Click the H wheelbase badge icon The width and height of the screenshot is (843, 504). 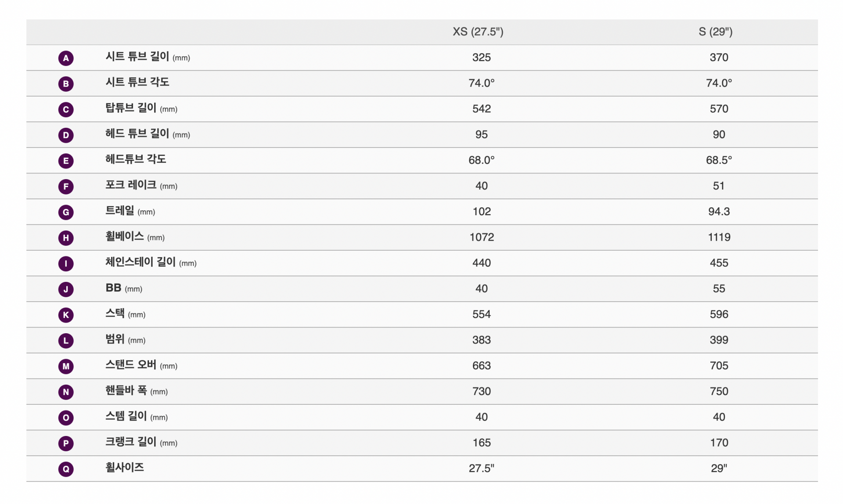point(66,238)
